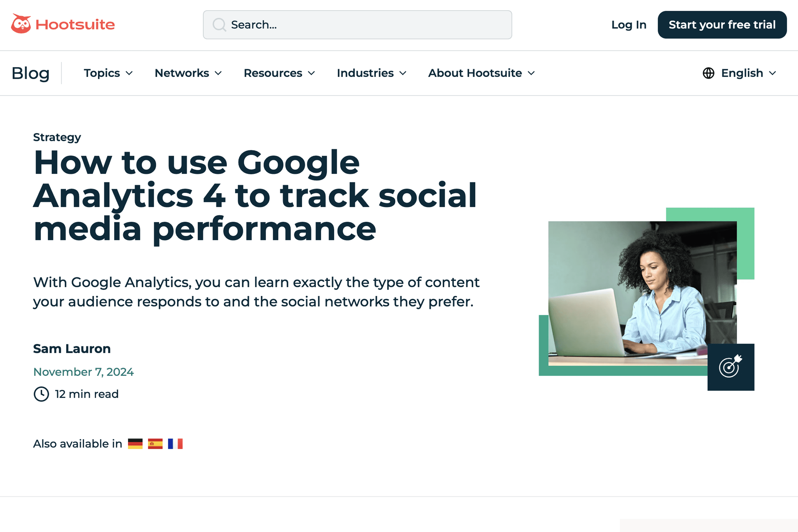
Task: Click the globe language icon
Action: click(708, 73)
